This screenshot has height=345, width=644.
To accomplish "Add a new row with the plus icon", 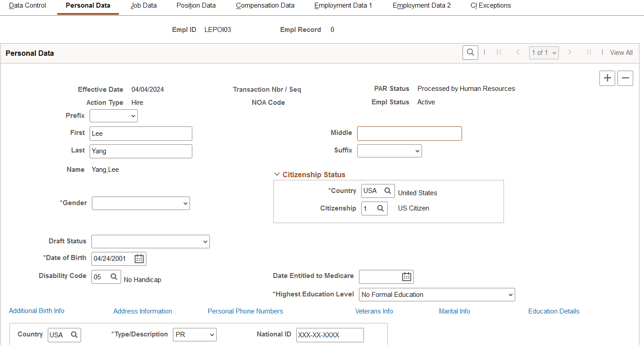I will 607,78.
